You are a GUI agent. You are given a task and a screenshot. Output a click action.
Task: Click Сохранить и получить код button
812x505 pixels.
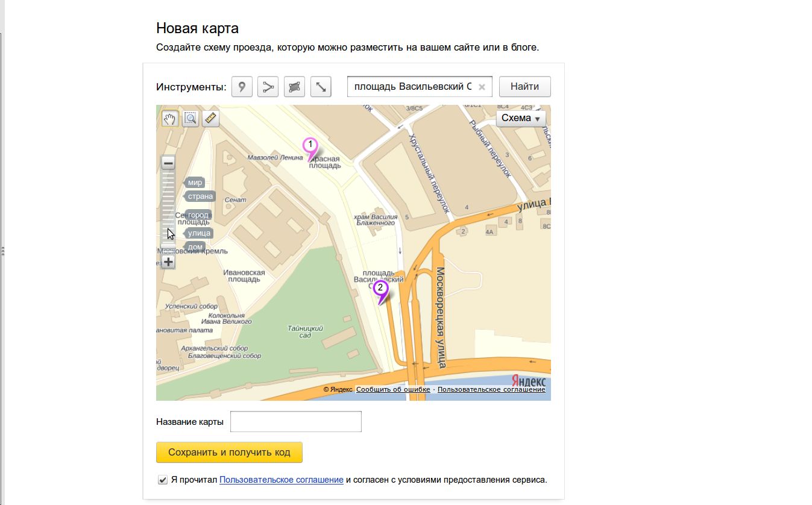point(229,453)
